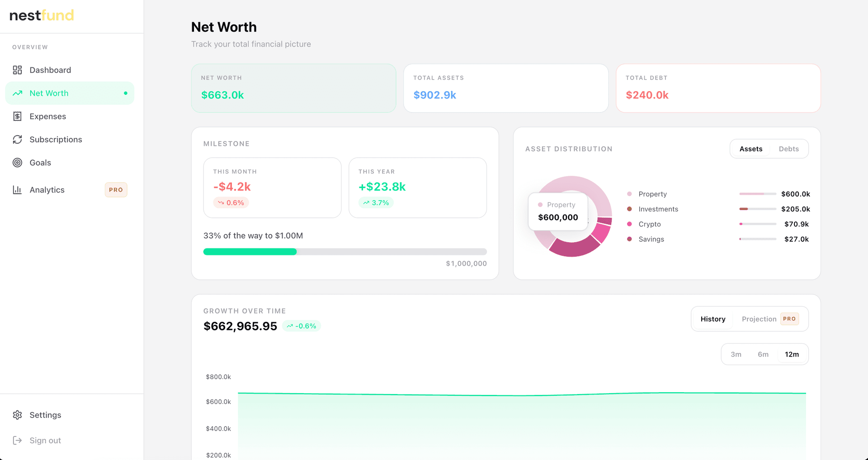Click the Sign out arrow icon

pyautogui.click(x=17, y=440)
